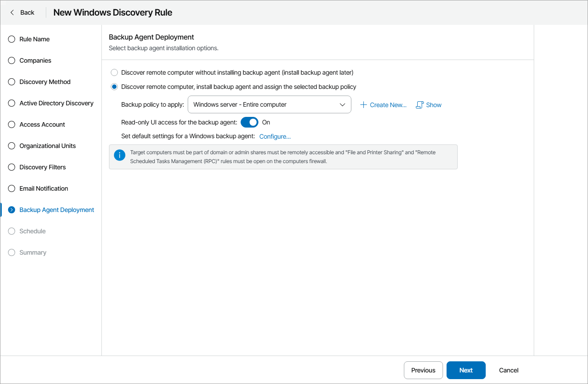Click the Back arrow icon
This screenshot has width=588, height=384.
(12, 12)
